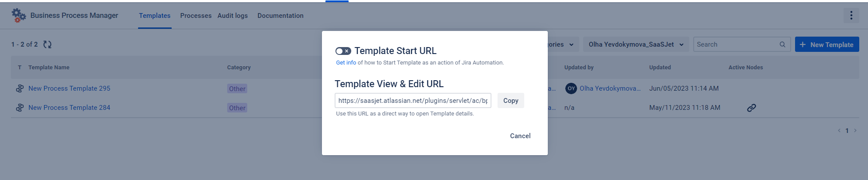Click the Template View URL field

[x=413, y=101]
